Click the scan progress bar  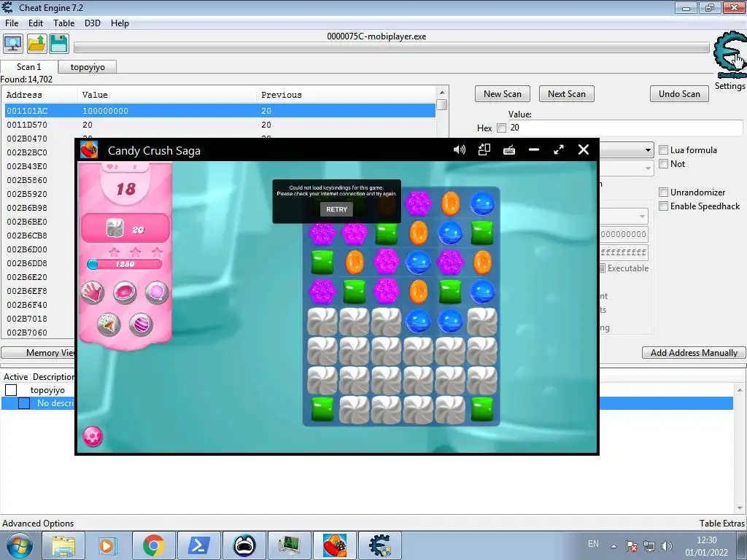(392, 47)
